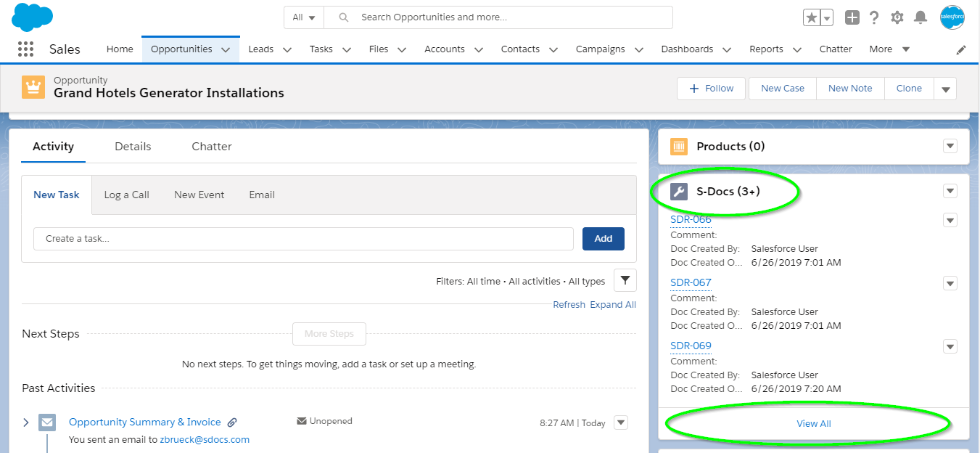
Task: Expand the Files tab dropdown chevron
Action: point(402,50)
